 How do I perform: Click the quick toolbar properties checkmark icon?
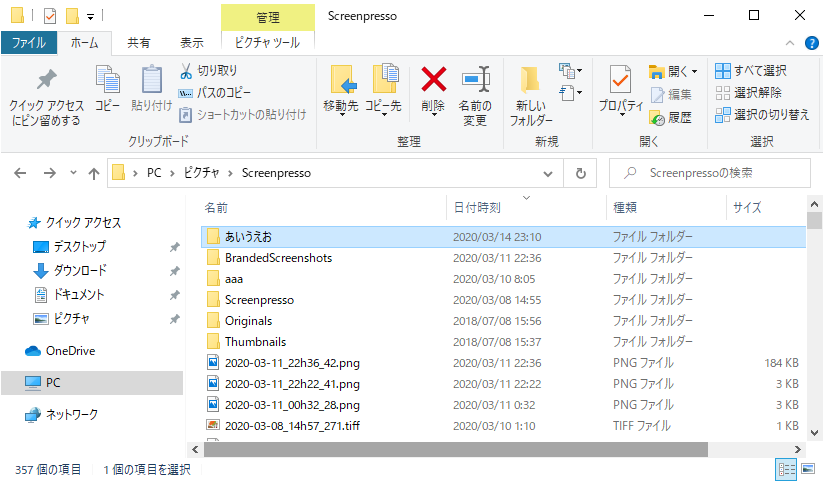(x=50, y=16)
